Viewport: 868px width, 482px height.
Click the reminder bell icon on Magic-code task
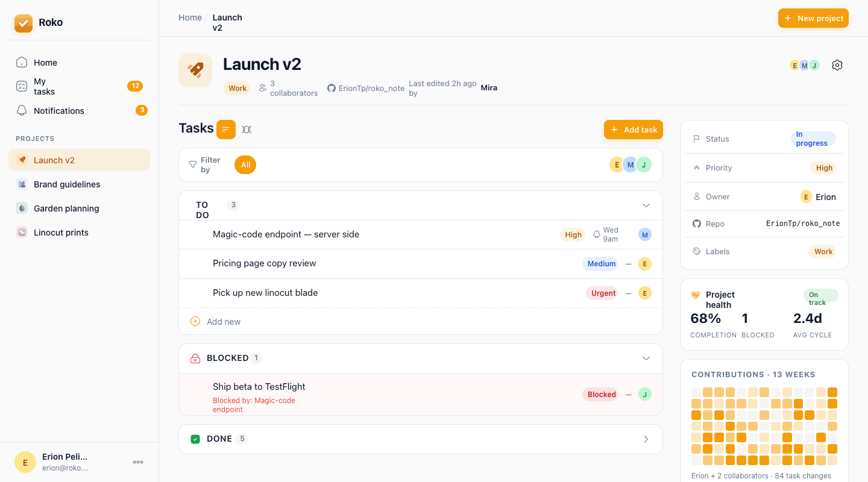(x=597, y=234)
